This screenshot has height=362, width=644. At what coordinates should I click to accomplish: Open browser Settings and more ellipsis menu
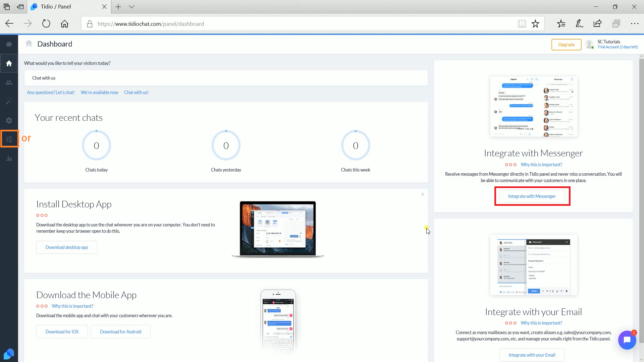634,24
